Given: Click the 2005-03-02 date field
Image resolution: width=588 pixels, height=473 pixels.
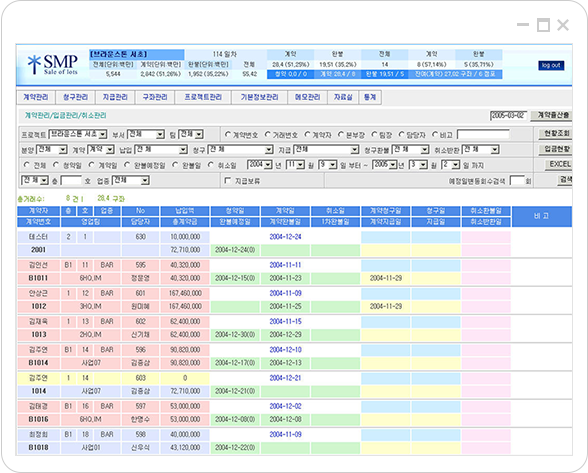Looking at the screenshot, I should 509,116.
